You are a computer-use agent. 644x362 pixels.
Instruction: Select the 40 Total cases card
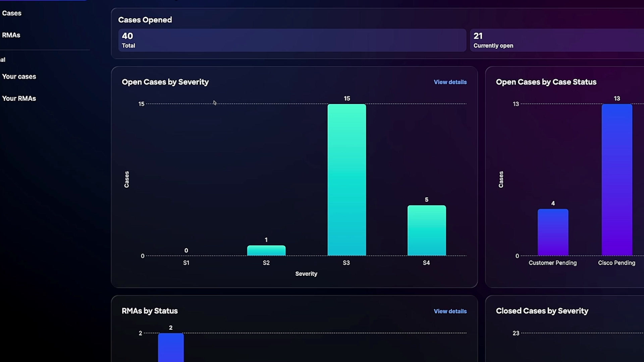coord(292,40)
